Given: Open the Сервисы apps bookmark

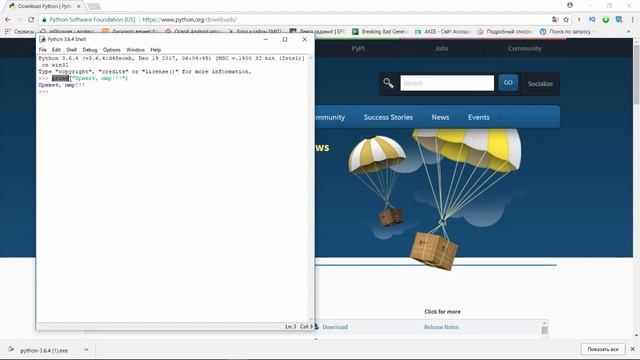Looking at the screenshot, I should tap(20, 31).
